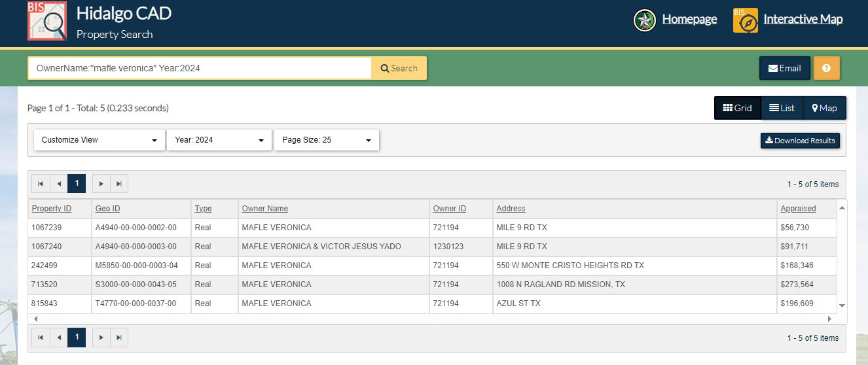Go to previous page in bottom pager
The height and width of the screenshot is (365, 868).
(59, 338)
